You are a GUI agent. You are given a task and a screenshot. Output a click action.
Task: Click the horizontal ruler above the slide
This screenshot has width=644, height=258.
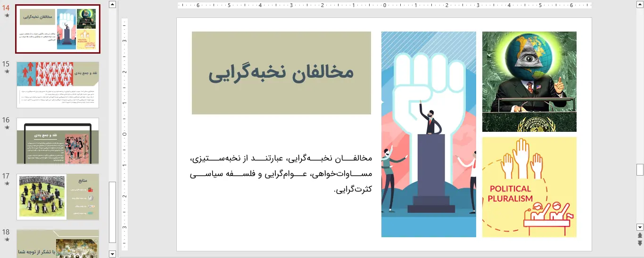(384, 6)
